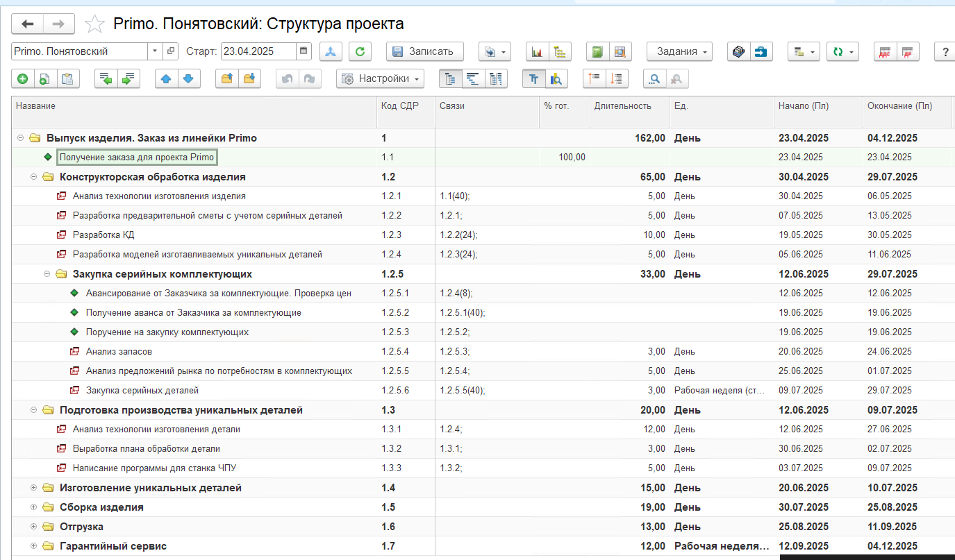This screenshot has width=955, height=560.
Task: Toggle the 'Tт' text display mode button
Action: pyautogui.click(x=534, y=79)
